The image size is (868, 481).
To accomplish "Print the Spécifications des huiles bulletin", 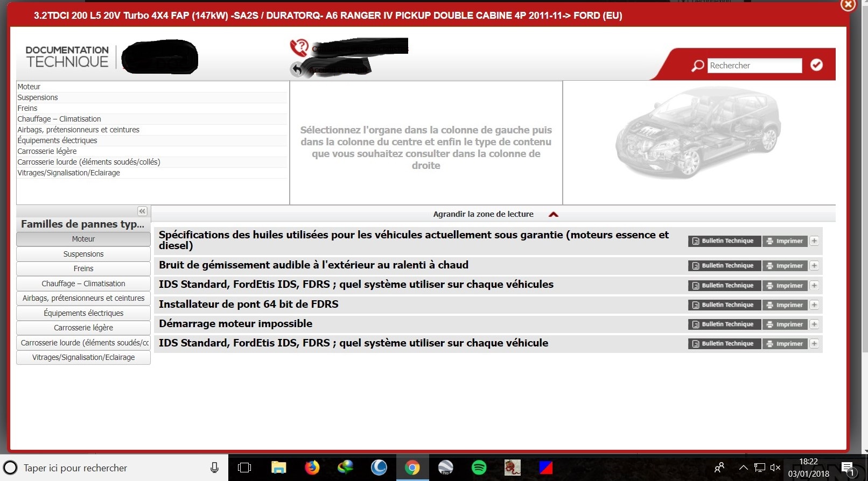I will coord(785,241).
